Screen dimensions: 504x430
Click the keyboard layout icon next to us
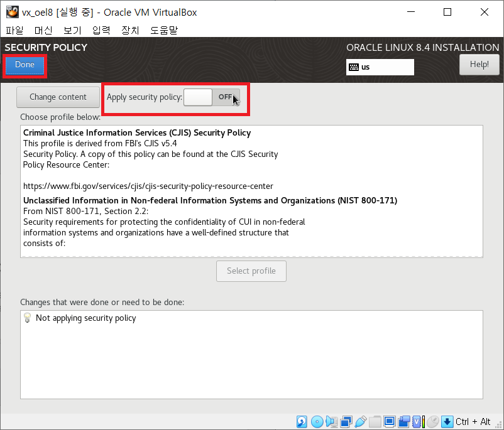pyautogui.click(x=354, y=67)
